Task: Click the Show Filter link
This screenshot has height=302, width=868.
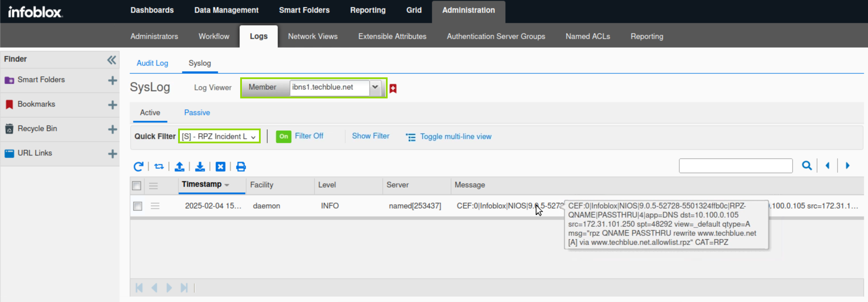Action: click(x=370, y=136)
